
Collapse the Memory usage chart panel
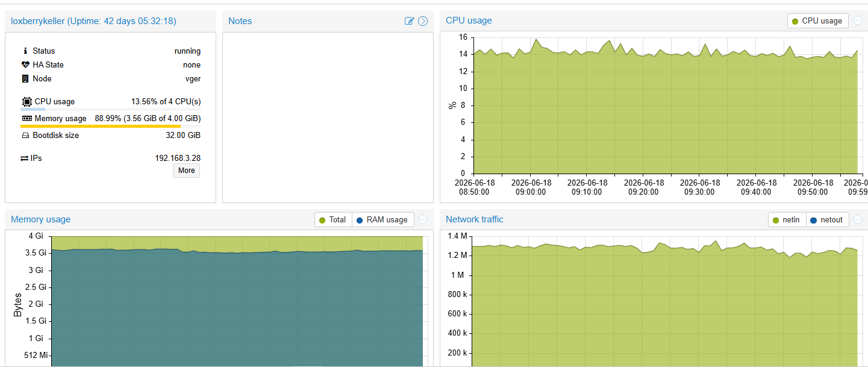(x=423, y=219)
